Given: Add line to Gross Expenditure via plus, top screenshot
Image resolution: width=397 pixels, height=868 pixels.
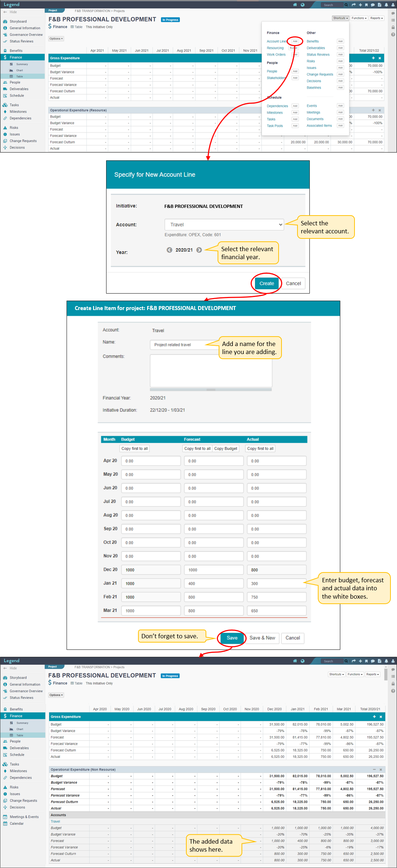Looking at the screenshot, I should coord(373,58).
